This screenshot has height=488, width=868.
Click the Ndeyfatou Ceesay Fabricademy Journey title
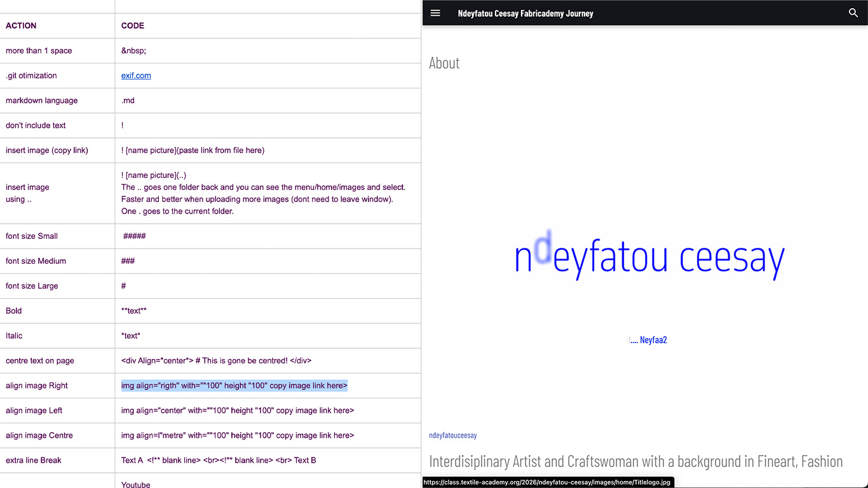point(525,13)
